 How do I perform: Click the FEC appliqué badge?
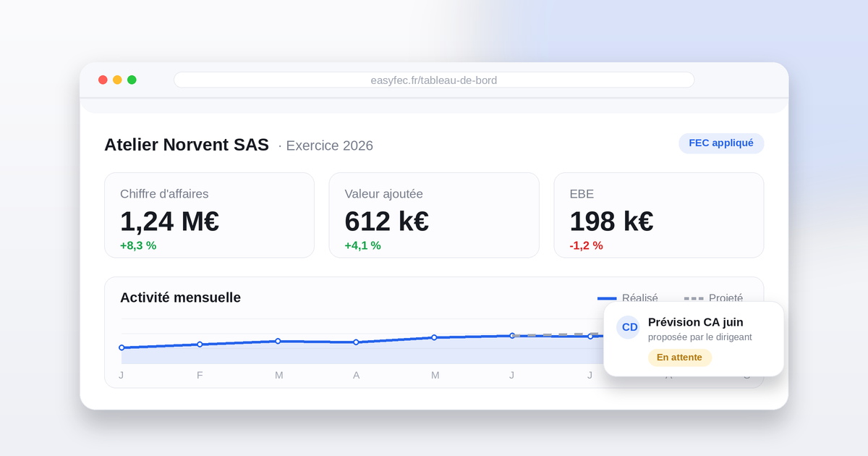(721, 143)
